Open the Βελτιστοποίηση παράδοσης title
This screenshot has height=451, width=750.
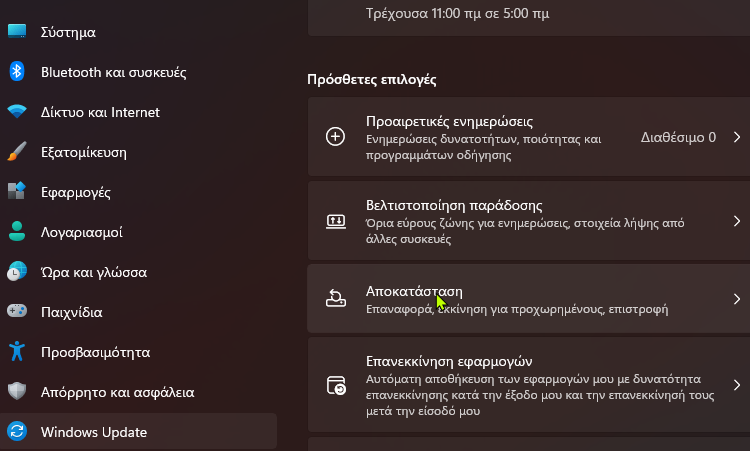(454, 206)
